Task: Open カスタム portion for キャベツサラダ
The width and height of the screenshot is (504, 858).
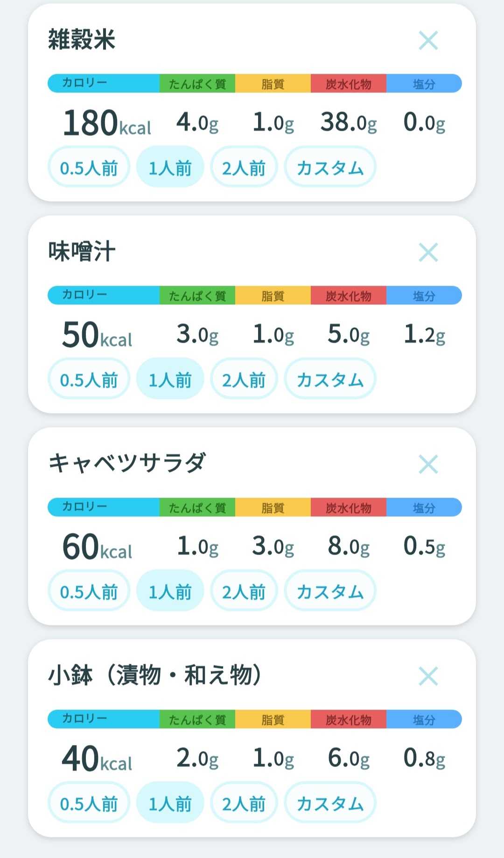Action: click(330, 591)
